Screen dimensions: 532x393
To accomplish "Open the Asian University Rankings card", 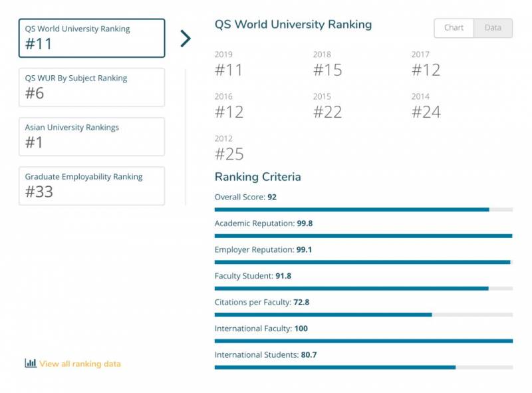I will (92, 136).
